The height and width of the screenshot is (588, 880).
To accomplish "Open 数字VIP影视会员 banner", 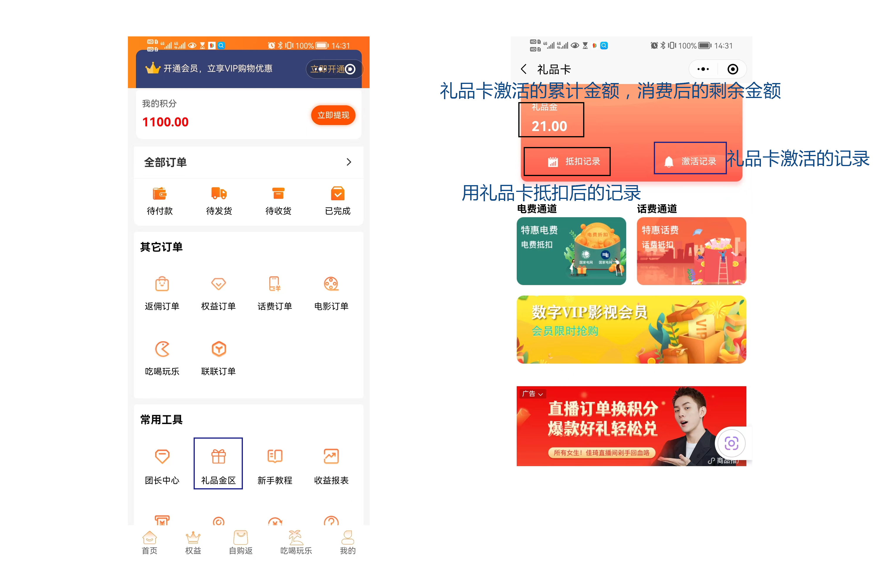I will click(632, 330).
